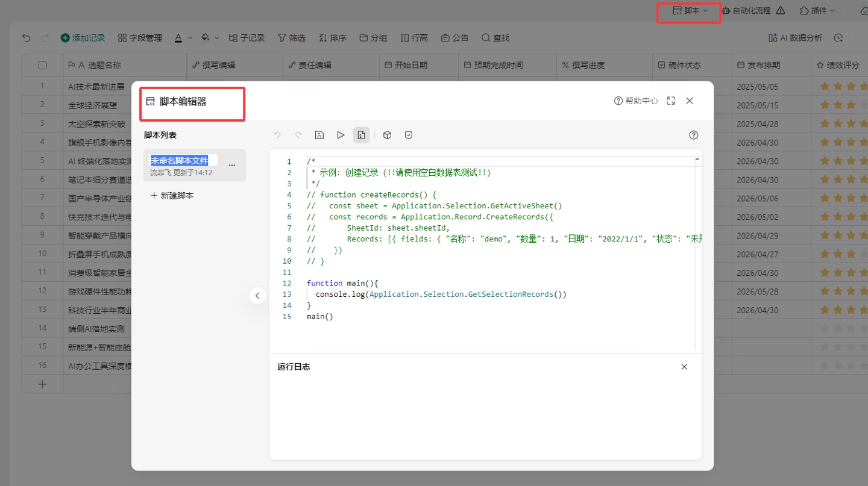Click the 撰写编辑 column header
The image size is (868, 486).
coord(235,65)
